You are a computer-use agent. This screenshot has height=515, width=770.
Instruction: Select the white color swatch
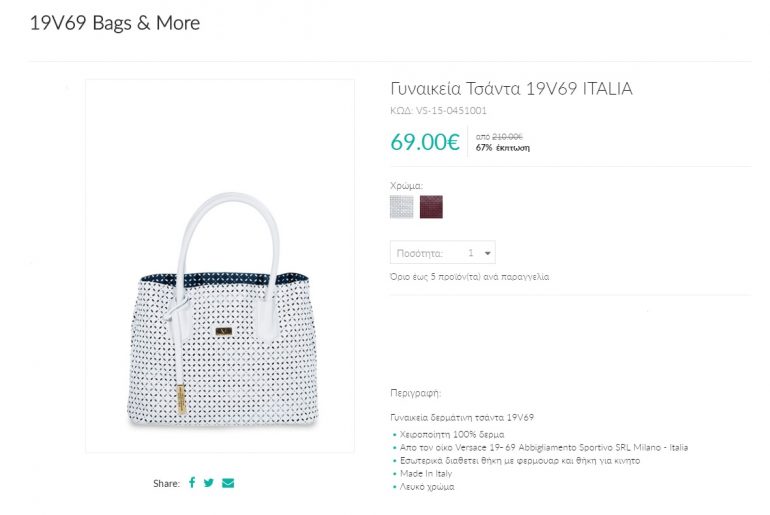tap(401, 207)
